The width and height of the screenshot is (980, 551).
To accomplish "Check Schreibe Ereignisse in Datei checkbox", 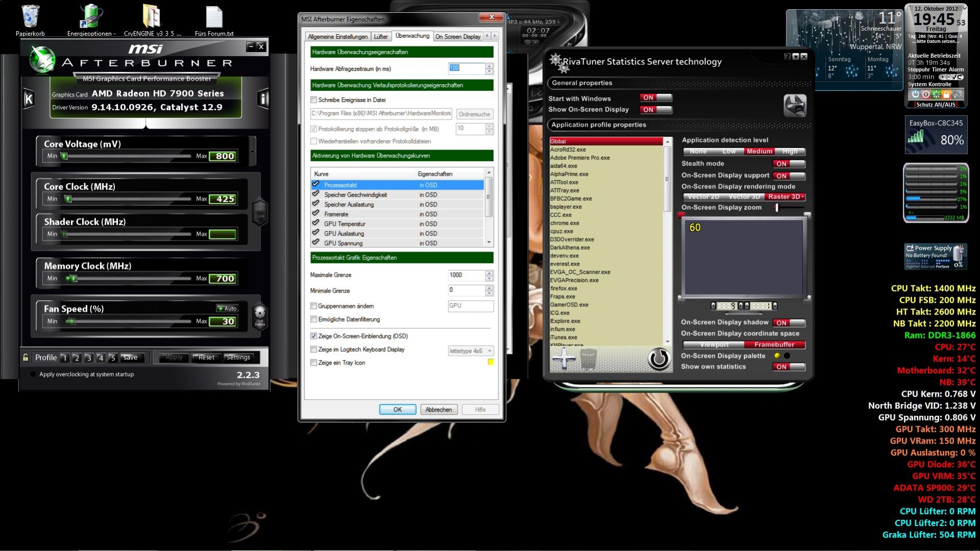I will point(314,100).
